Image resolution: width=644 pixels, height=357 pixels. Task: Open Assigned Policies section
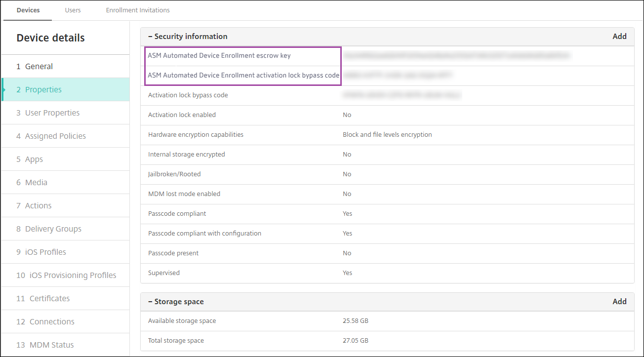(55, 136)
